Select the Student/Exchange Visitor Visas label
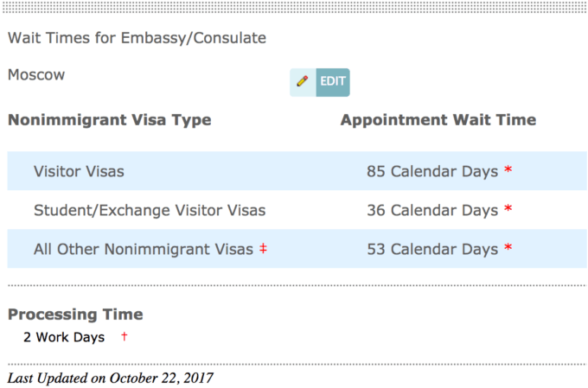This screenshot has height=388, width=588. click(150, 210)
